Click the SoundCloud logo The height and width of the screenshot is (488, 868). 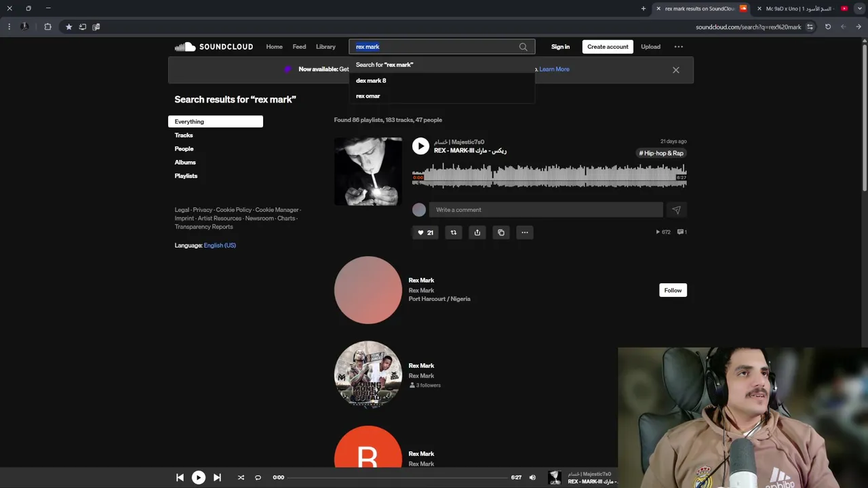214,47
